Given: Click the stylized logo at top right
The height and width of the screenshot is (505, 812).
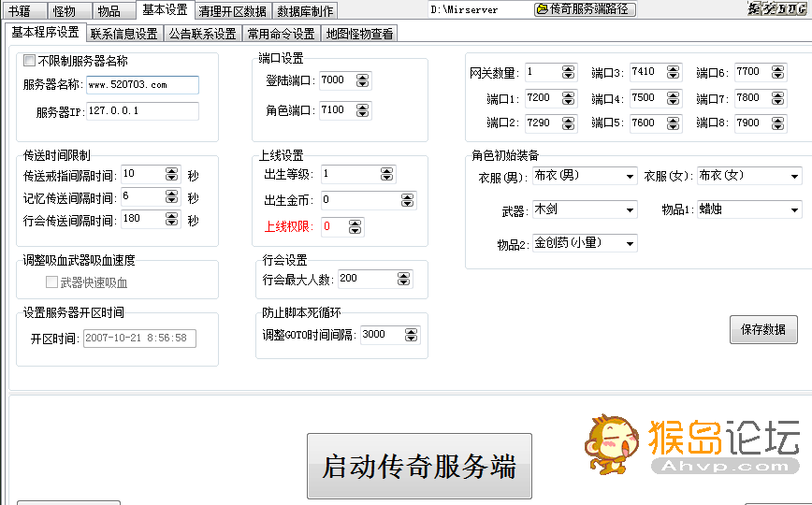Looking at the screenshot, I should click(x=776, y=9).
